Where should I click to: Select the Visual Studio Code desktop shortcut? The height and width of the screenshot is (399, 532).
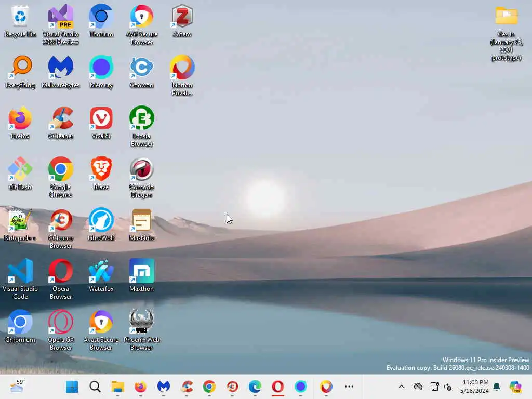[x=20, y=279]
